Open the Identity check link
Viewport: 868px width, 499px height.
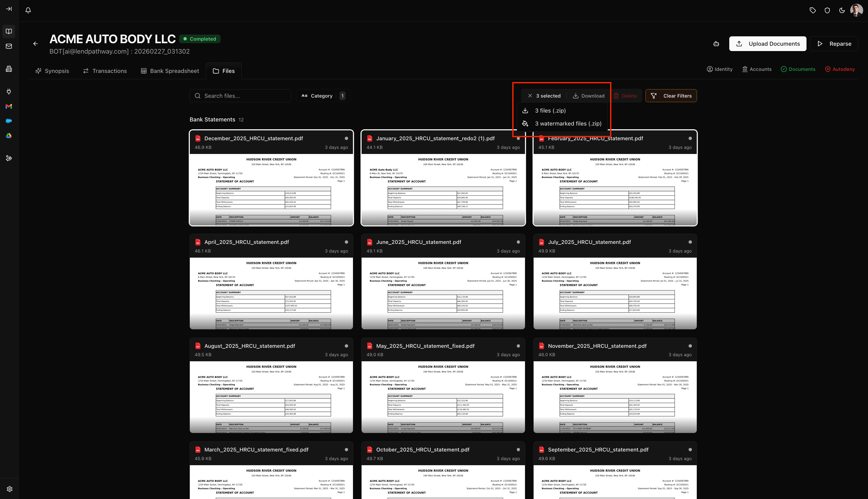pos(720,69)
